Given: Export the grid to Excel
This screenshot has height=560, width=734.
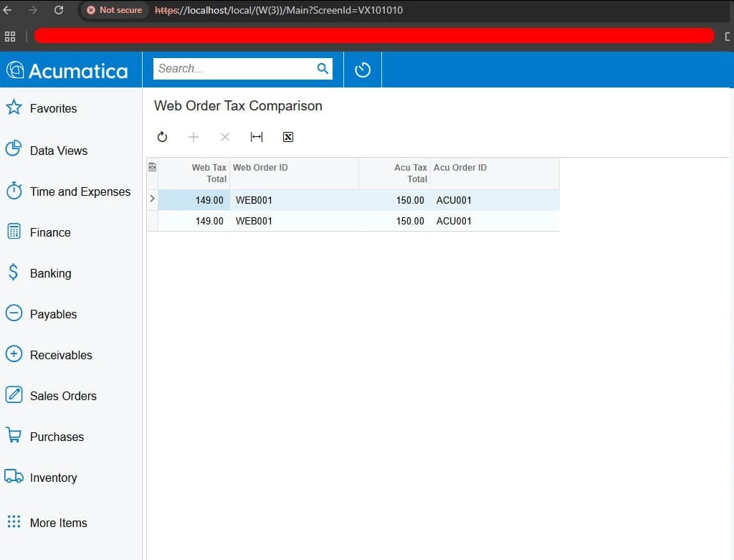Looking at the screenshot, I should [287, 137].
